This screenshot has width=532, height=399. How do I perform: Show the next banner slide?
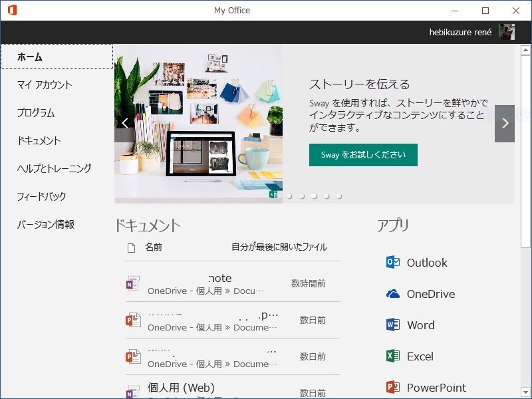(x=505, y=123)
